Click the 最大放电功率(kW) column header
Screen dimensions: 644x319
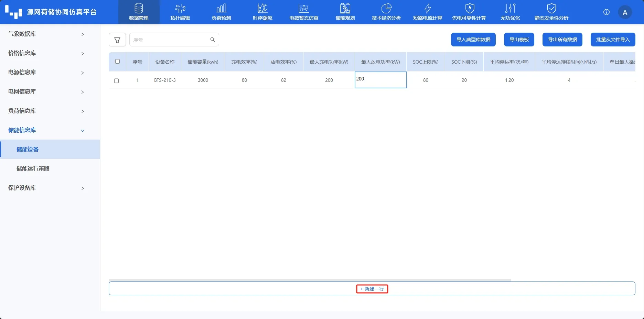click(380, 62)
